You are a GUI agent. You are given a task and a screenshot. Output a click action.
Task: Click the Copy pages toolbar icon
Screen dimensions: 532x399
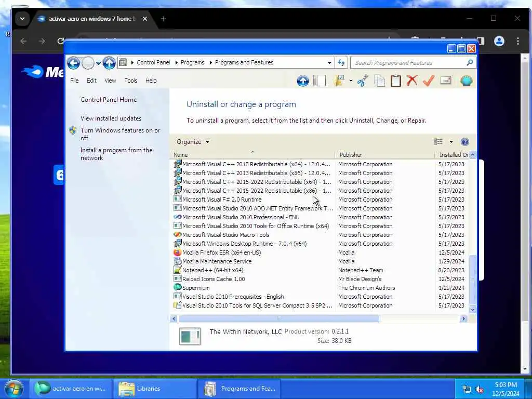(x=379, y=81)
